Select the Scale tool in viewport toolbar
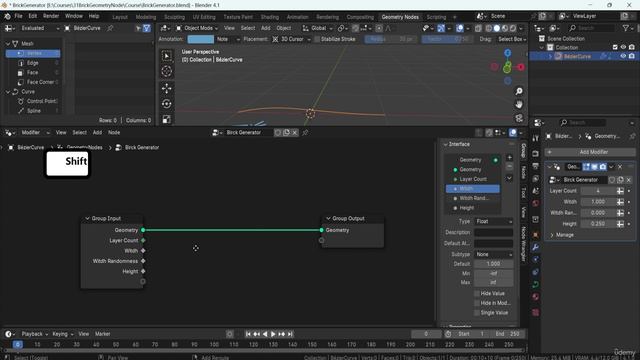This screenshot has width=640, height=360. coord(167,119)
